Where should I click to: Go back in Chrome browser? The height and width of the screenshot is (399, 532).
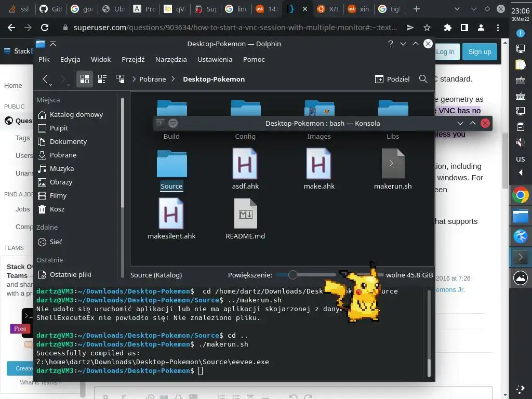(11, 28)
